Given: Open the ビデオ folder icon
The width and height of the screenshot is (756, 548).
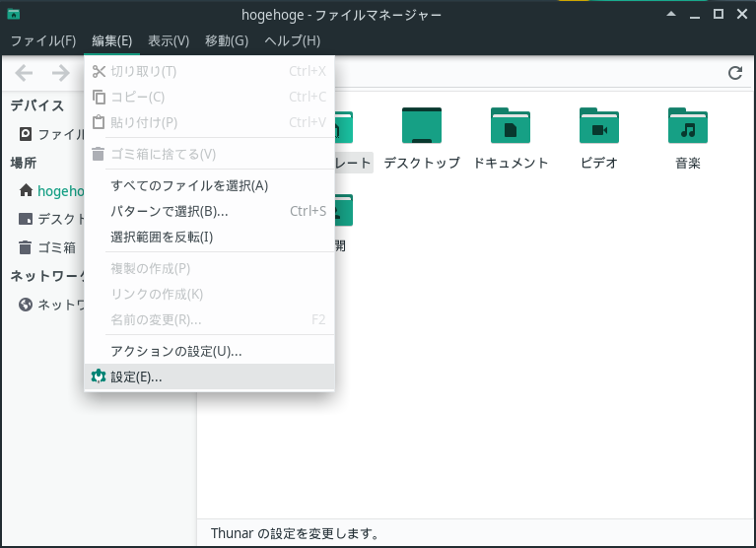Looking at the screenshot, I should click(x=599, y=125).
